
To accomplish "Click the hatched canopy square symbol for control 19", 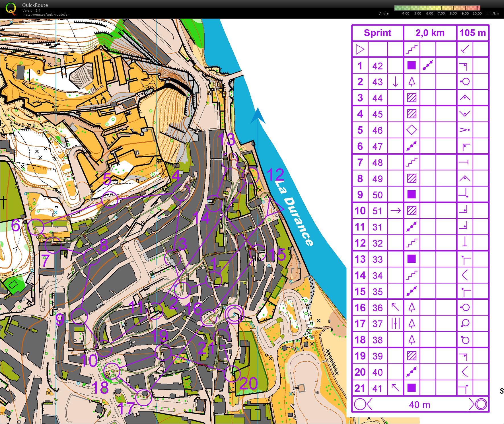I will [x=411, y=356].
